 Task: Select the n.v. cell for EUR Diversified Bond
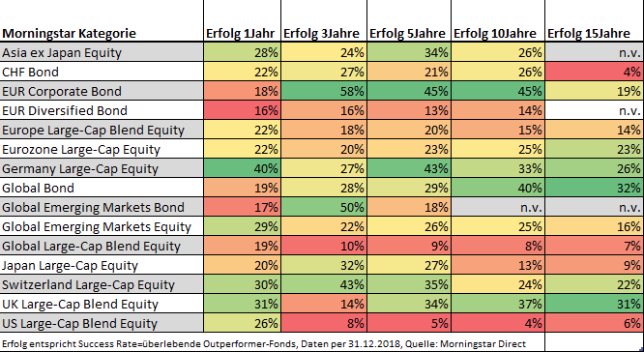click(595, 110)
